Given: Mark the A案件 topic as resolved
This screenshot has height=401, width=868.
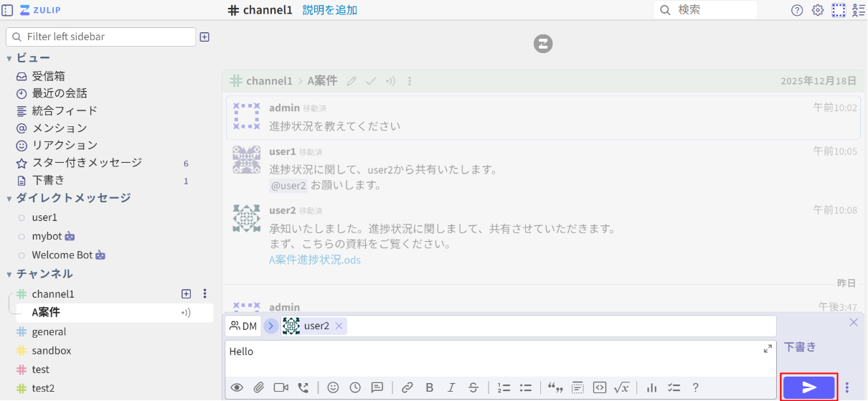Looking at the screenshot, I should (371, 81).
